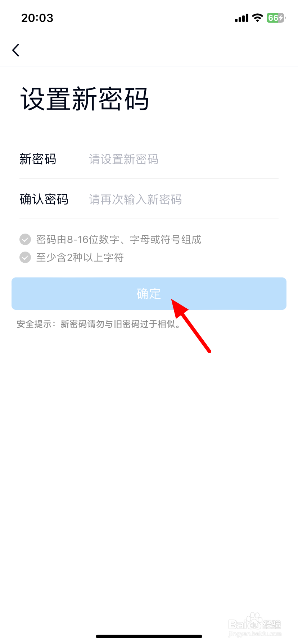Image resolution: width=298 pixels, height=644 pixels.
Task: Tap the jingyan.baidu.com watermark text
Action: (255, 634)
